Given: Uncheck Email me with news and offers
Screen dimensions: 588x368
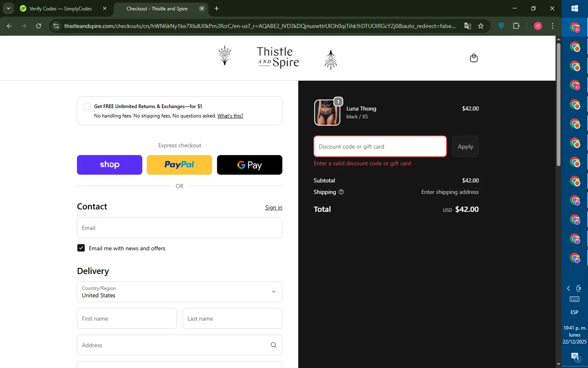Looking at the screenshot, I should [81, 248].
